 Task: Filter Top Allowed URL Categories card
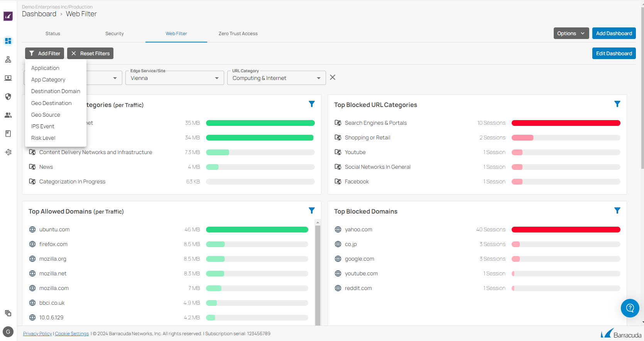click(x=312, y=104)
